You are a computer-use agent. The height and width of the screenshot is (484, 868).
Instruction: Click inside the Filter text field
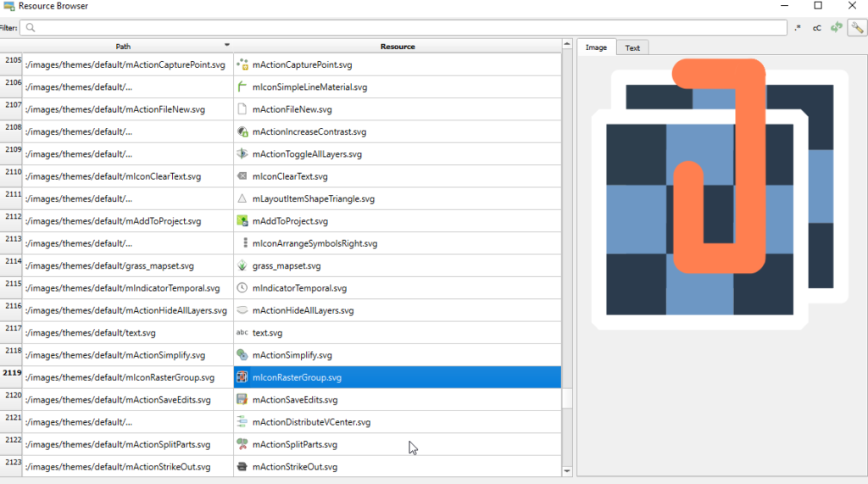407,28
